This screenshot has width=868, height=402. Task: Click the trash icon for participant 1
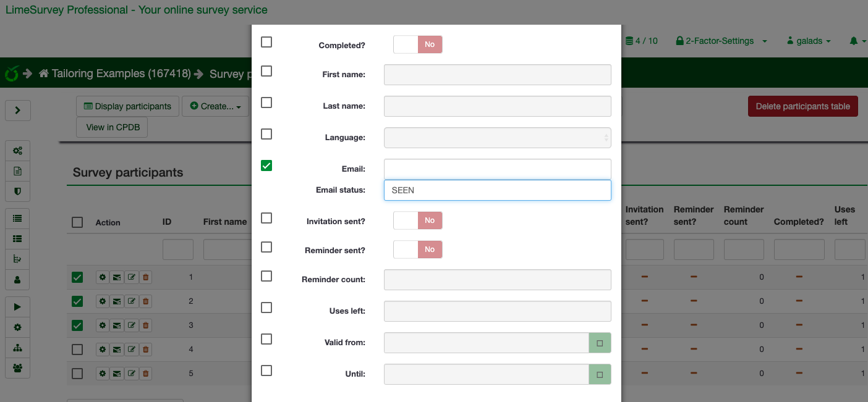[145, 277]
